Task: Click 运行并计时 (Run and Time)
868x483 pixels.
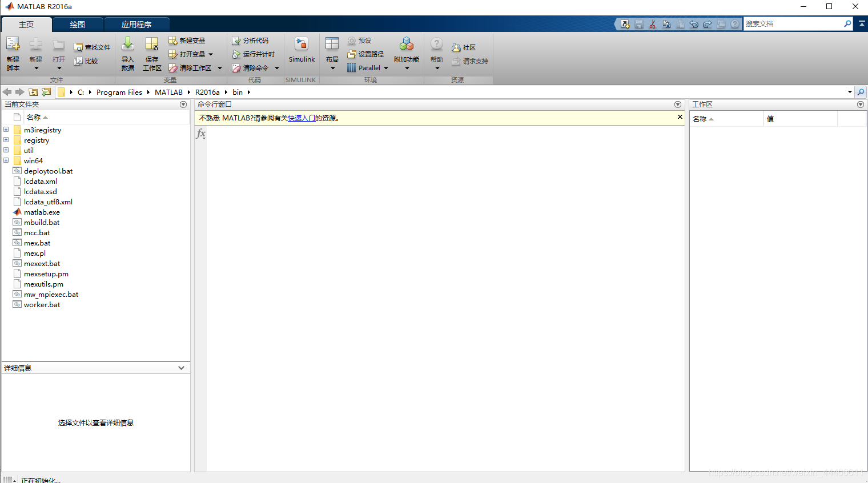Action: (x=254, y=54)
